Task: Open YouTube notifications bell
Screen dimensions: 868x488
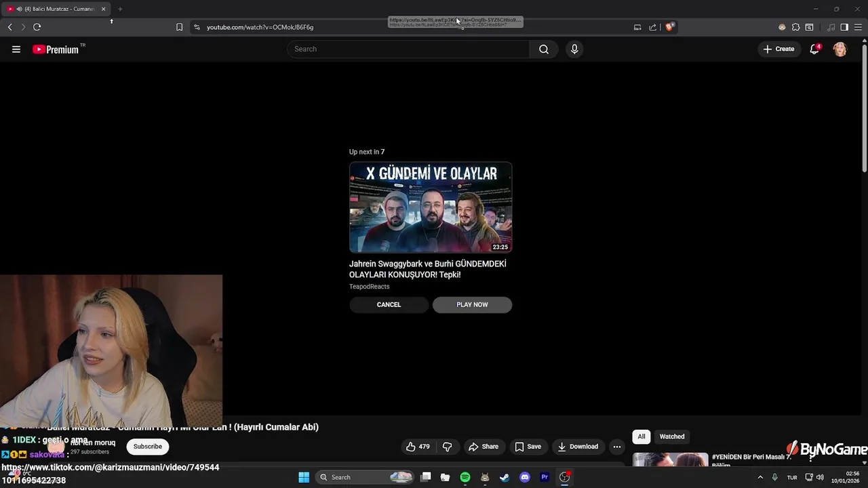Action: (x=814, y=49)
